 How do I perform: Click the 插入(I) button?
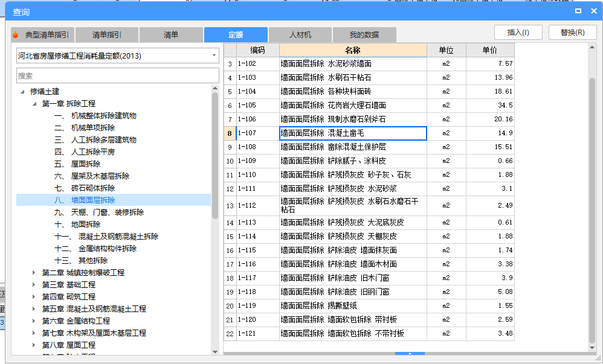[x=518, y=31]
